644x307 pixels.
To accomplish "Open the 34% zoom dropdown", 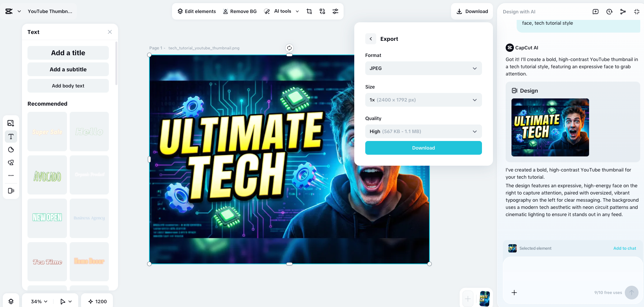I will pyautogui.click(x=39, y=302).
